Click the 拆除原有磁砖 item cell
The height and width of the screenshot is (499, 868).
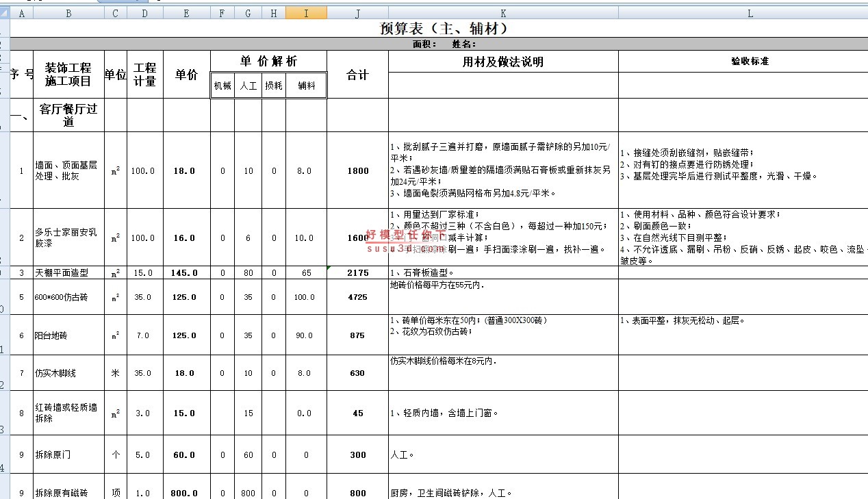pyautogui.click(x=68, y=487)
